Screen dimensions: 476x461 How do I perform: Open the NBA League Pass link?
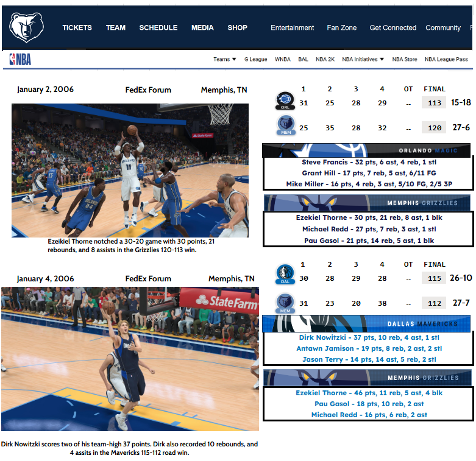click(446, 59)
